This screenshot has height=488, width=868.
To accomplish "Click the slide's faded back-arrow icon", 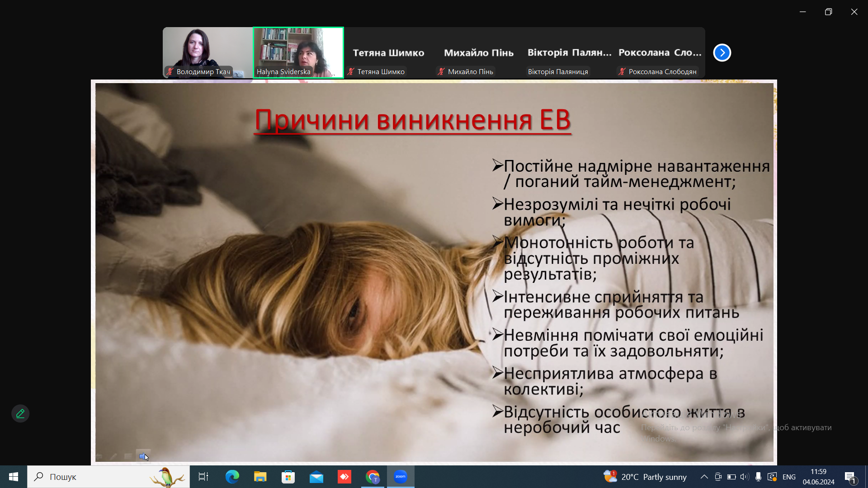I will [99, 457].
